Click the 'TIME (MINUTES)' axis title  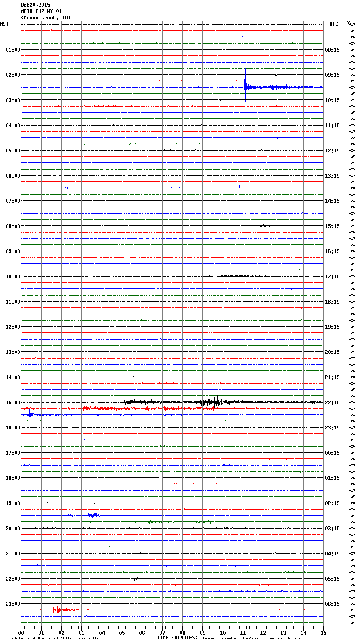click(177, 638)
